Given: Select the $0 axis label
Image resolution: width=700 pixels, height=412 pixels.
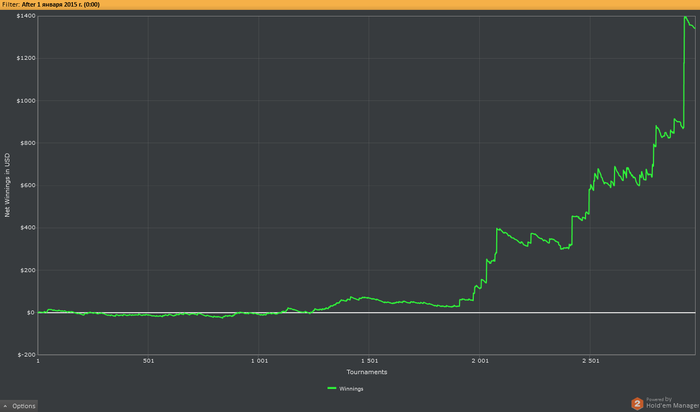Looking at the screenshot, I should [30, 312].
